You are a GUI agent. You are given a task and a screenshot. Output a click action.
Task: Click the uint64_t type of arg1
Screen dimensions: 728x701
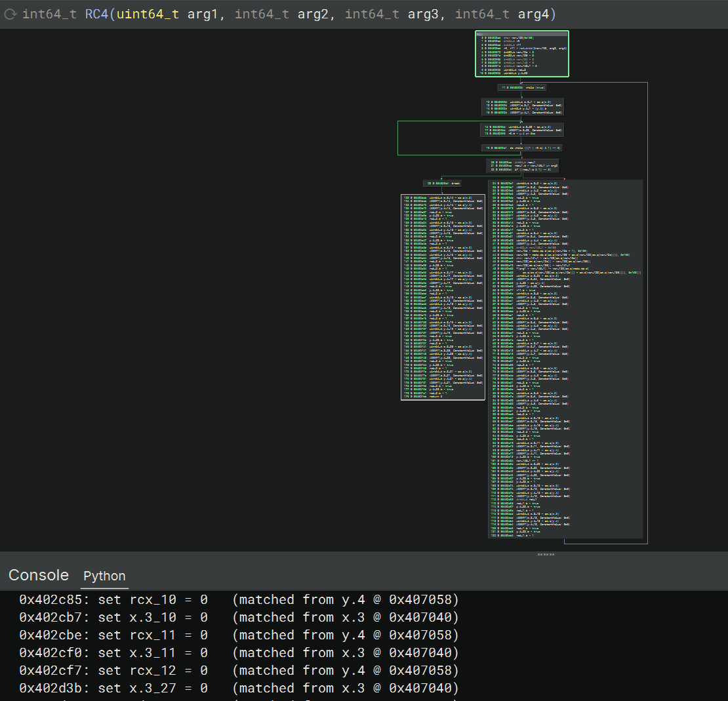(148, 14)
